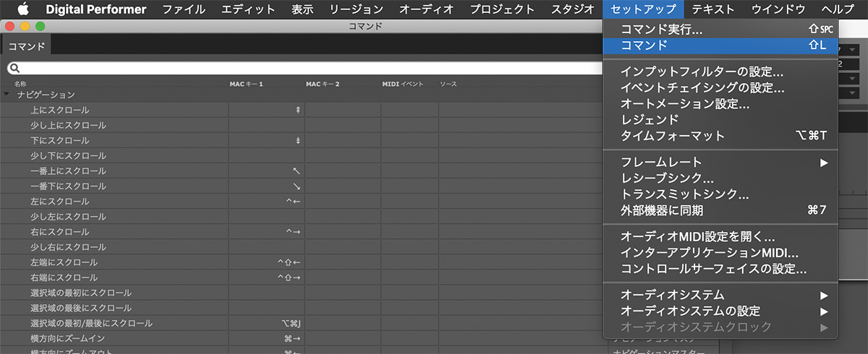Select the 選択域の最初にスクロール row
Viewport: 868px width, 354px height.
click(301, 293)
